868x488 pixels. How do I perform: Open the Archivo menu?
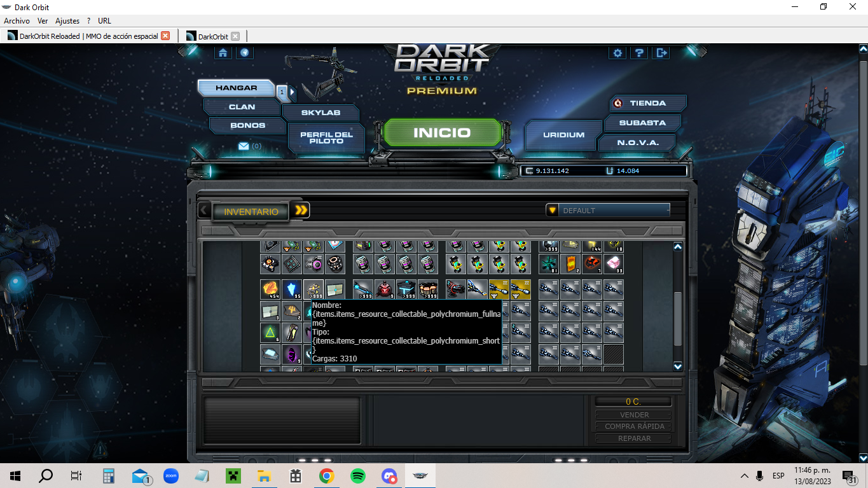(x=17, y=21)
